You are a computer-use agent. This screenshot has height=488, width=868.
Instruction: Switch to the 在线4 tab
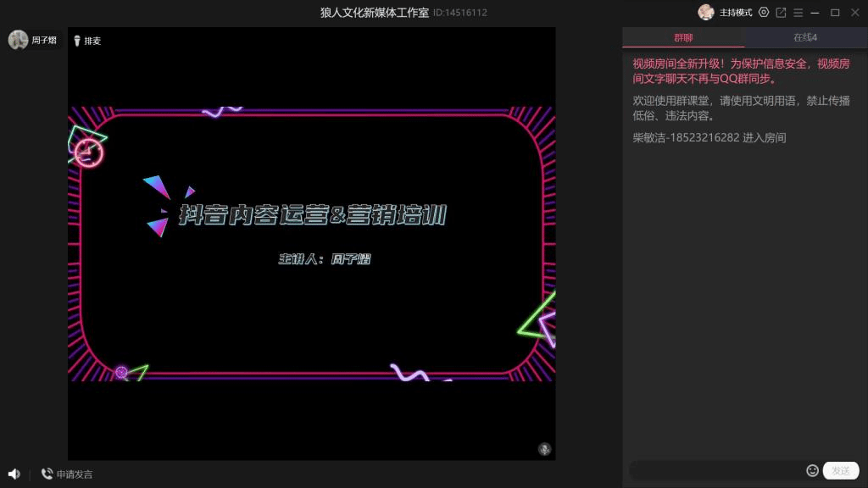click(x=805, y=37)
